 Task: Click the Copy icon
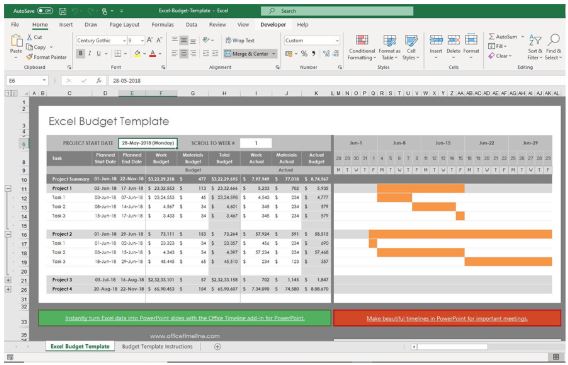29,47
